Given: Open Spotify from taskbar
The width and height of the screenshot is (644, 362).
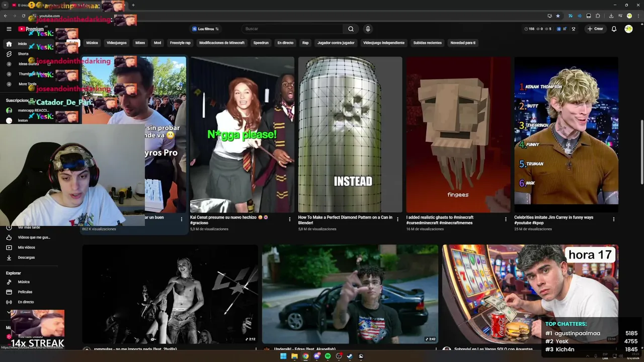Looking at the screenshot, I should tap(328, 356).
